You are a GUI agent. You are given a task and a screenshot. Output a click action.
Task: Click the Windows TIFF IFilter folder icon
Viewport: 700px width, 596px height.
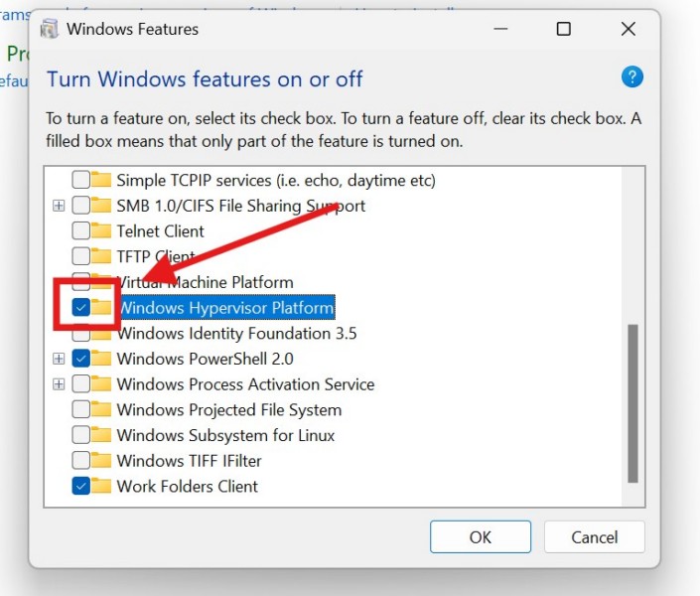pyautogui.click(x=101, y=461)
